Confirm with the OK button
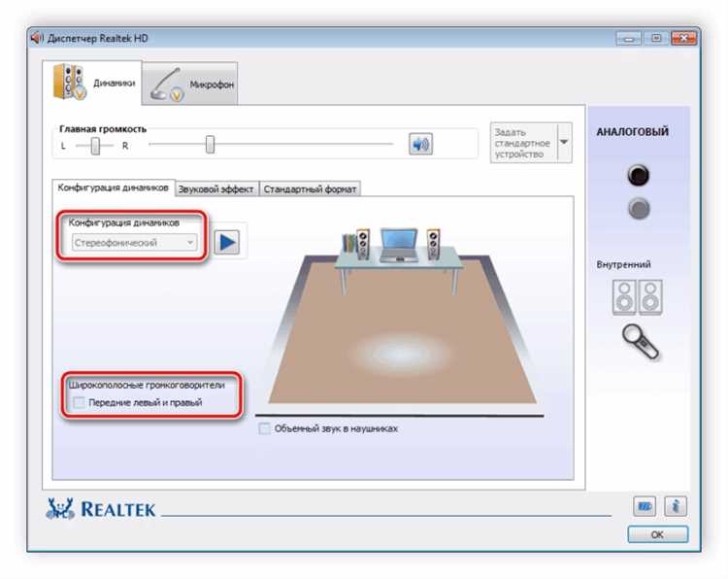The height and width of the screenshot is (579, 728). [x=657, y=534]
